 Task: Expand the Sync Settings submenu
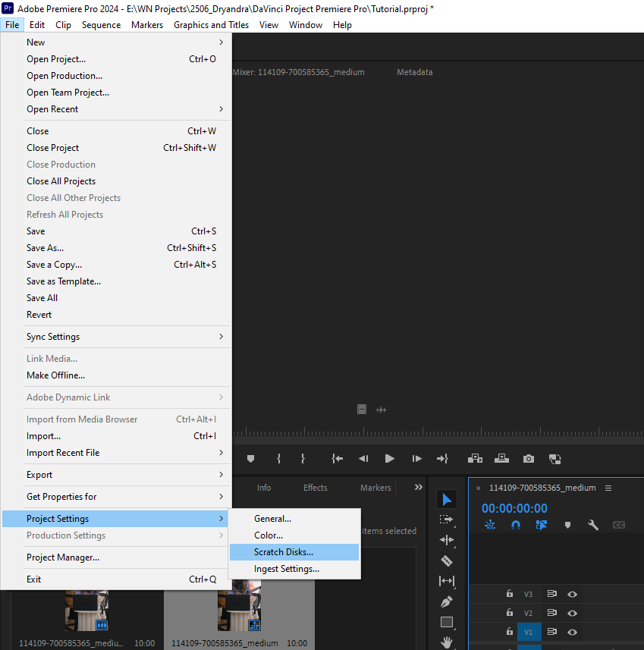pos(116,337)
